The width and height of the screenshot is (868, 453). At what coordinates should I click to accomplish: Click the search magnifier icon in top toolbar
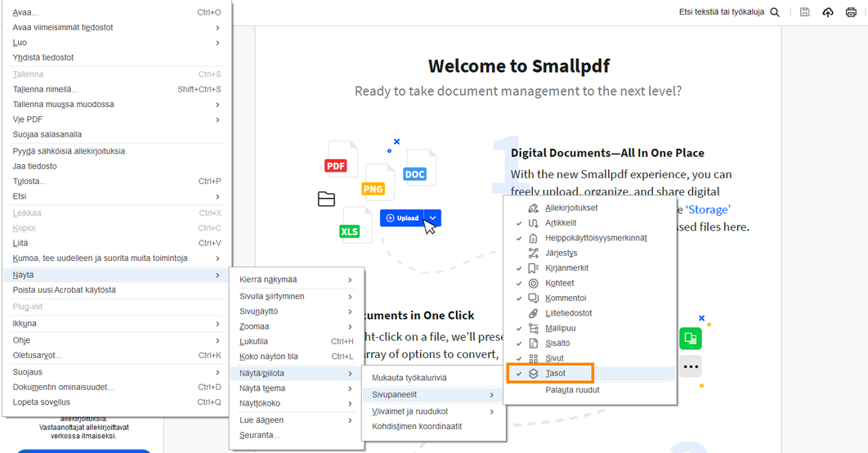click(775, 12)
